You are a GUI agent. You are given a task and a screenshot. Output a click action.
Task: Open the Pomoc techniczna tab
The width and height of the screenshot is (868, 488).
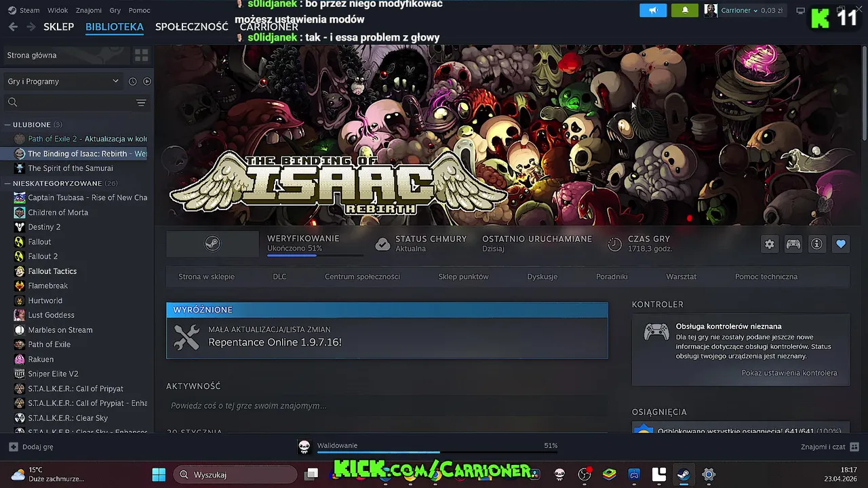pyautogui.click(x=766, y=277)
